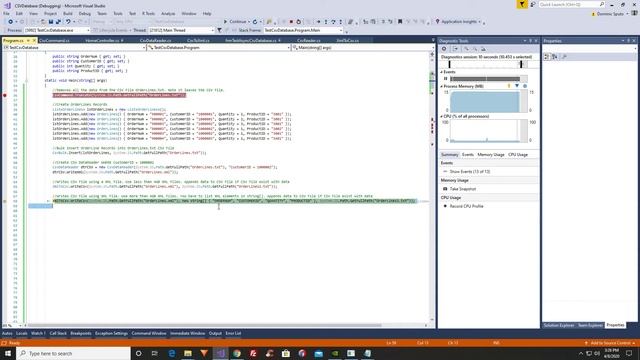Screen dimensions: 640x360
Task: Collapse the Process Memory (MB) graph section
Action: pyautogui.click(x=442, y=87)
